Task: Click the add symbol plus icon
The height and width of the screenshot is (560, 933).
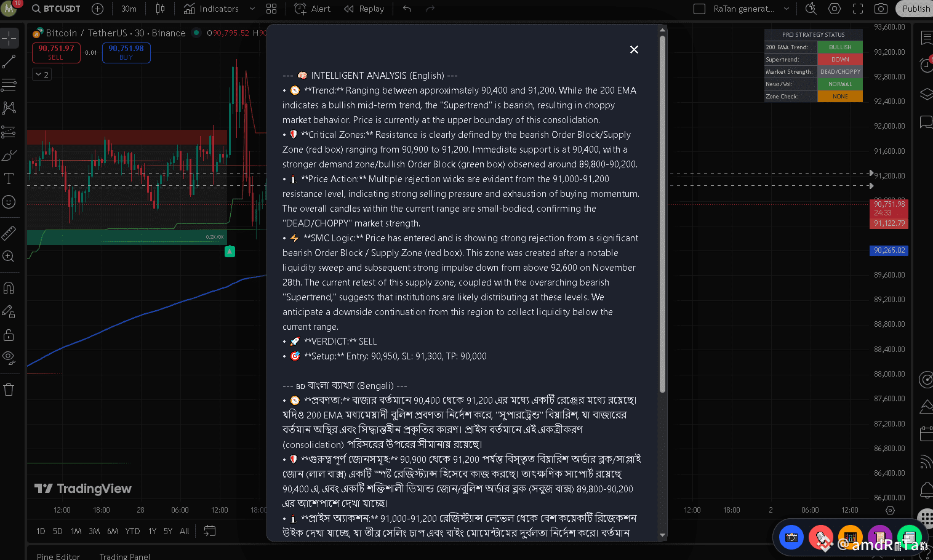Action: pos(97,9)
